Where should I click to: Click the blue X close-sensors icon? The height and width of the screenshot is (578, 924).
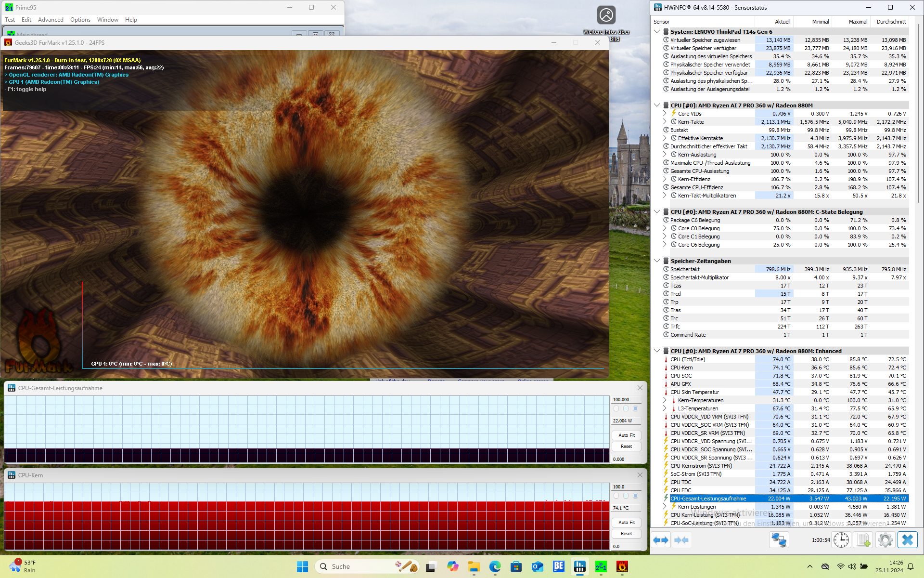pyautogui.click(x=907, y=540)
